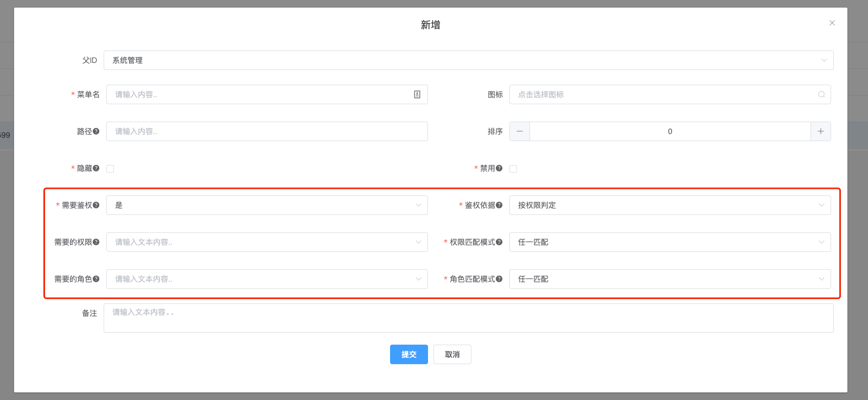
Task: Click the 取消 cancel button
Action: point(452,354)
